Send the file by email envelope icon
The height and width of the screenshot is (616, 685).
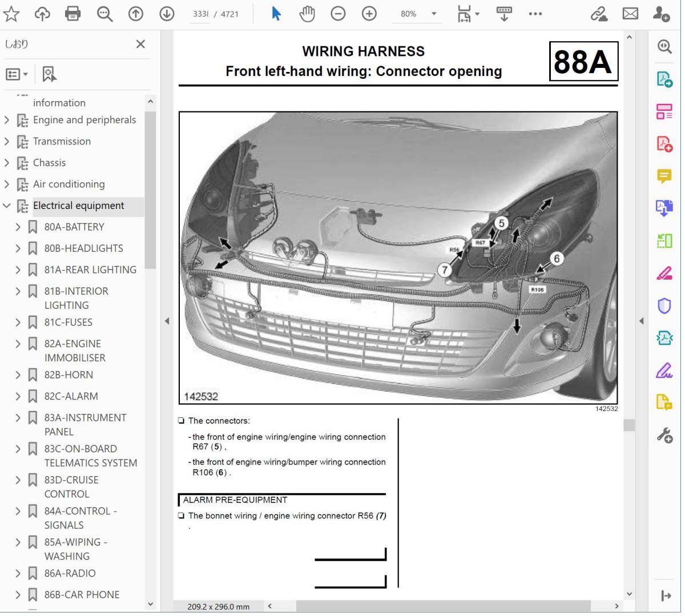click(x=630, y=14)
